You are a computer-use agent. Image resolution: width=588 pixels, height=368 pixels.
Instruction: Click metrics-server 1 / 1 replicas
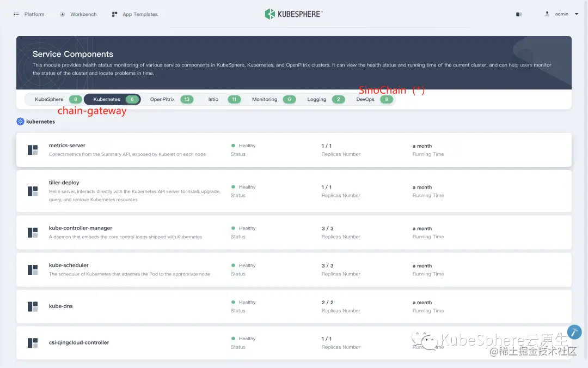click(x=327, y=146)
